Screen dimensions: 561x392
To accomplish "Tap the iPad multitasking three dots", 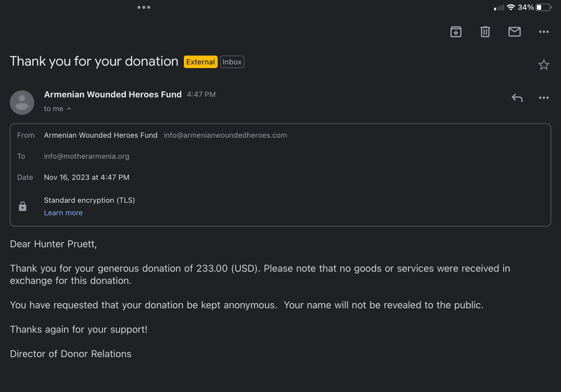I will coord(144,7).
